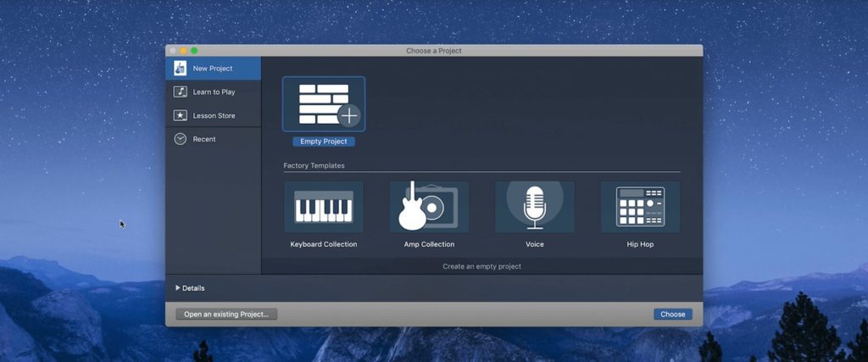This screenshot has width=868, height=362.
Task: Select the Voice microphone icon
Action: (x=534, y=206)
